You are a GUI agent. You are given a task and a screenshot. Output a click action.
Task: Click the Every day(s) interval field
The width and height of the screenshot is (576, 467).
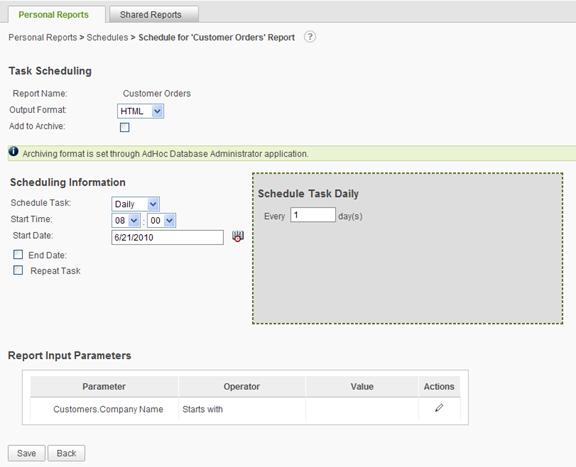point(313,215)
